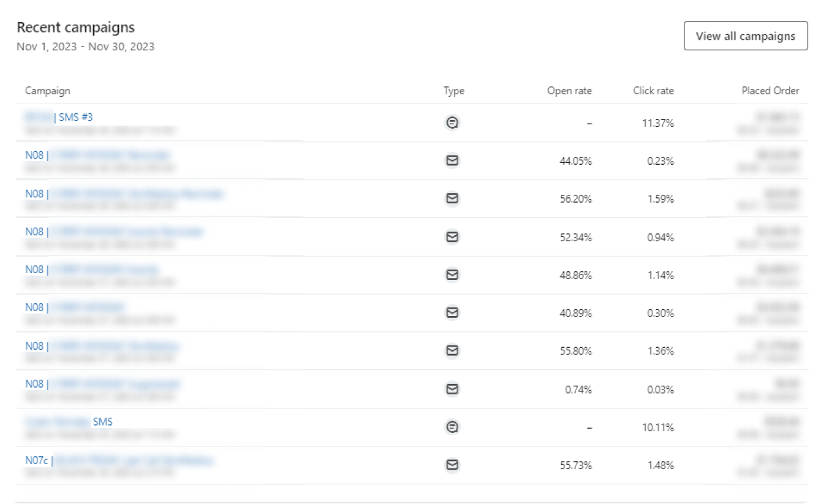Click the Type column header

coord(454,91)
